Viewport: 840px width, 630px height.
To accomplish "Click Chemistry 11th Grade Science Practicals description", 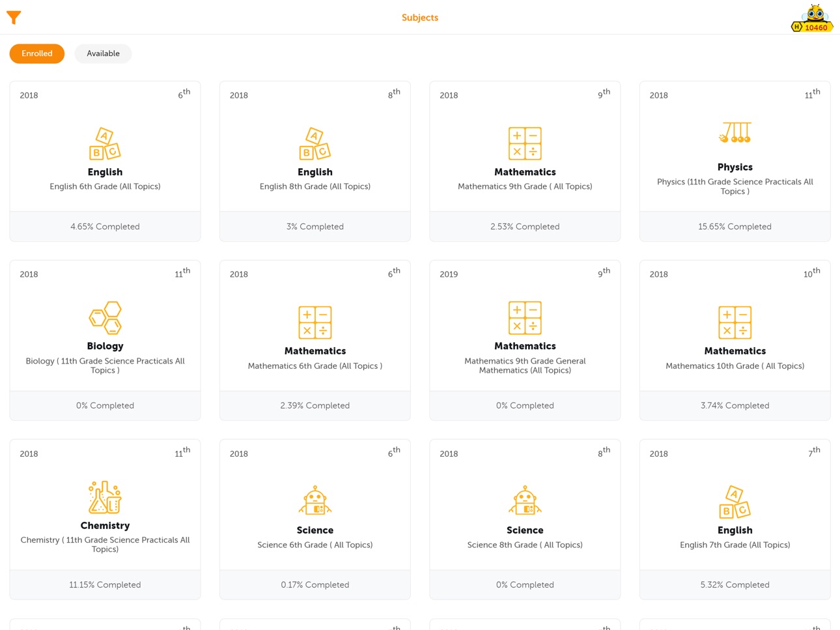I will pos(105,545).
